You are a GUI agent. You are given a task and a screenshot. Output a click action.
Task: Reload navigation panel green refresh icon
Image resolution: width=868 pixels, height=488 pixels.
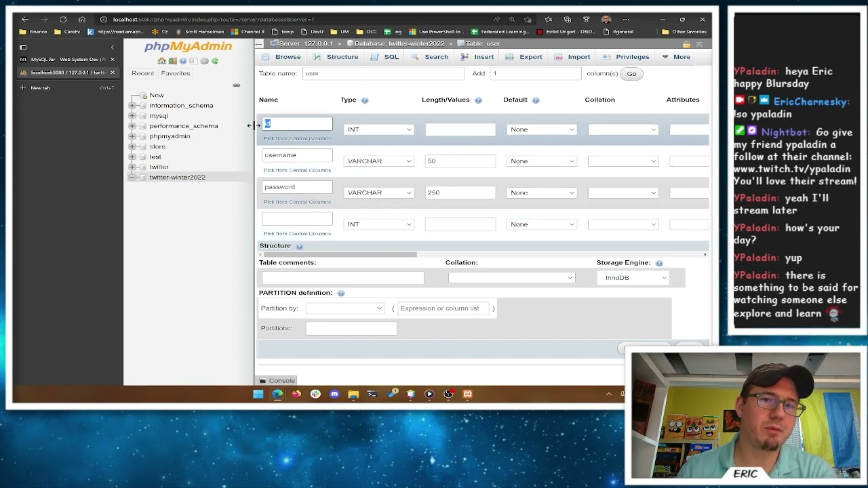tap(215, 61)
